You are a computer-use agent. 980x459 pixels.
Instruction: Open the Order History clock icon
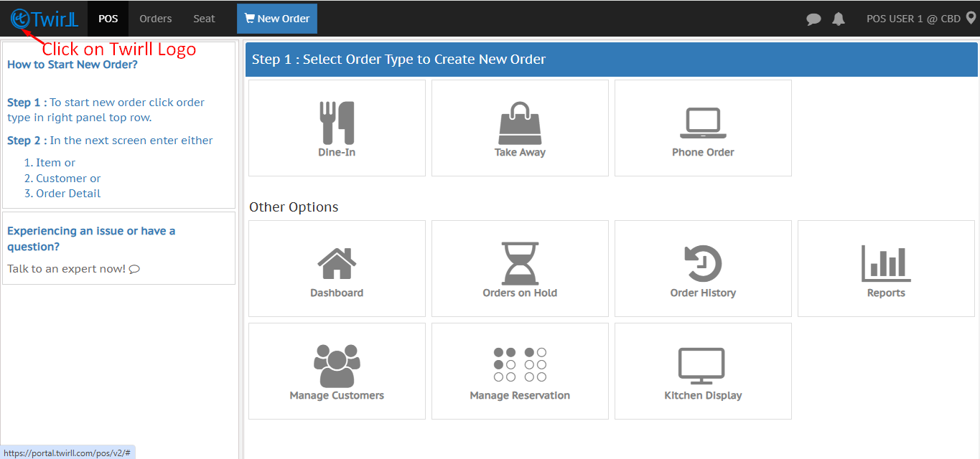pyautogui.click(x=703, y=263)
